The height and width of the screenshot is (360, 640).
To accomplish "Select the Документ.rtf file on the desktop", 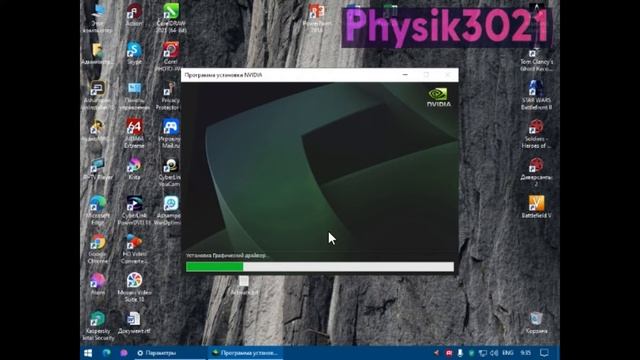I will 134,322.
